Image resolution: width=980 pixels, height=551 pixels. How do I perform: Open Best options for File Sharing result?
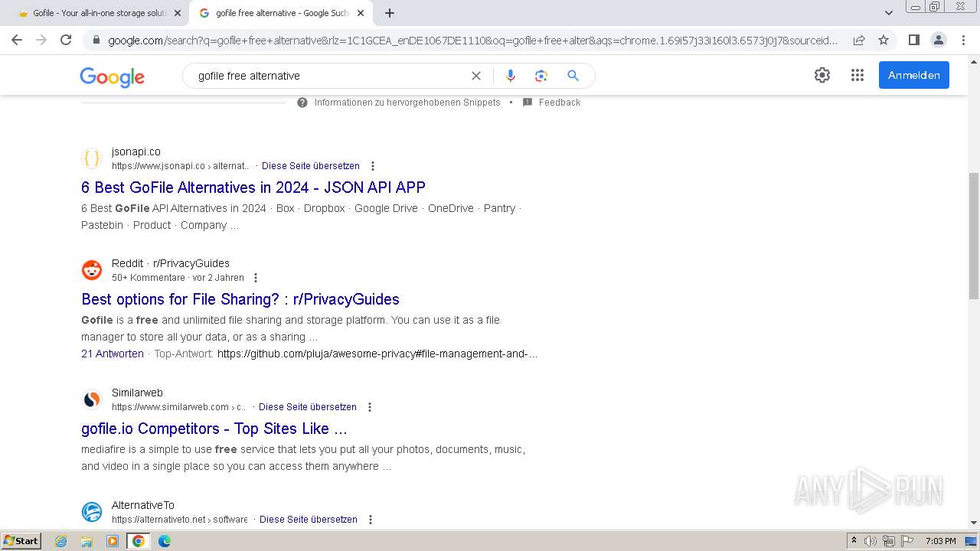click(240, 299)
